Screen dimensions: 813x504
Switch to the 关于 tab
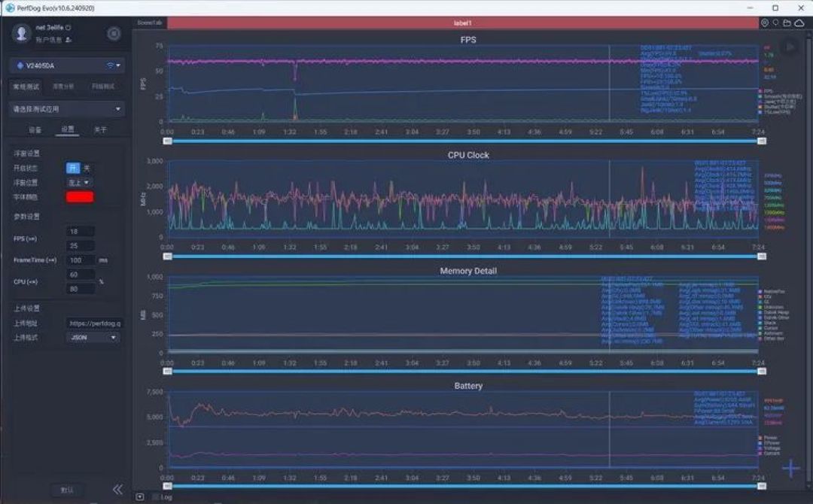click(x=100, y=129)
